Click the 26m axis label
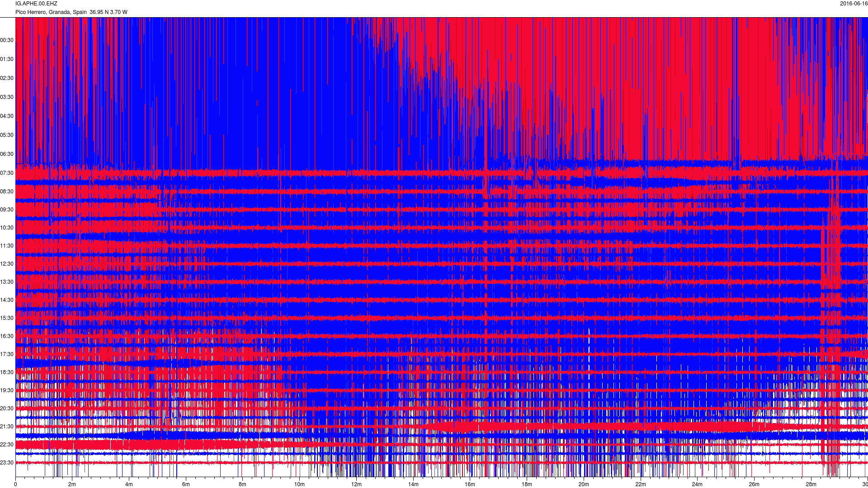 pyautogui.click(x=754, y=484)
